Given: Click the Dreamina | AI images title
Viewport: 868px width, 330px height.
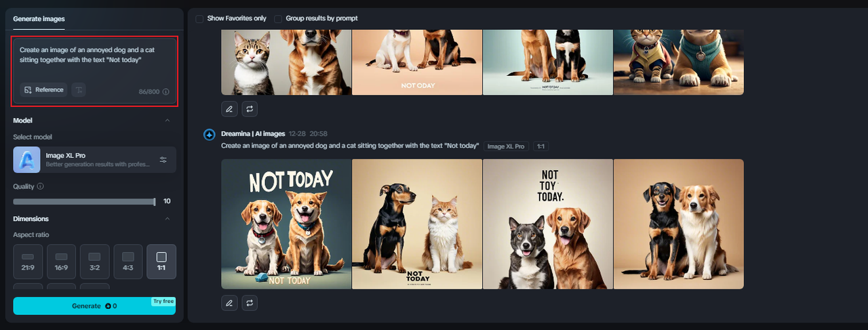Looking at the screenshot, I should click(253, 134).
